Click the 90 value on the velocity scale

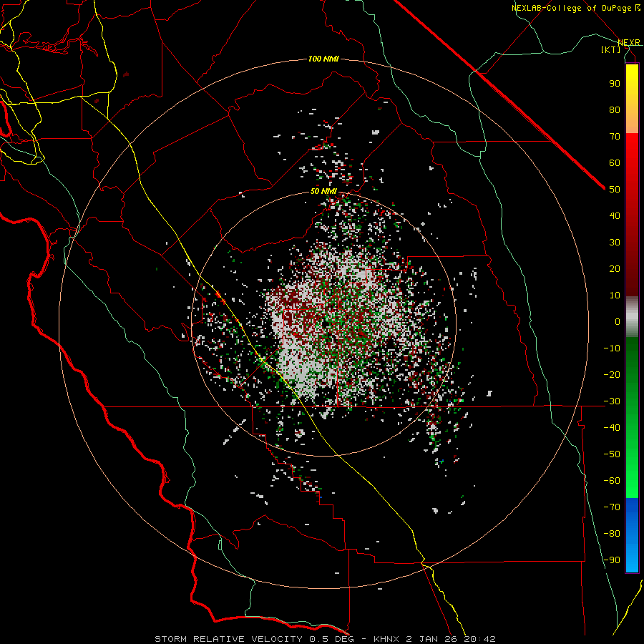(x=615, y=84)
